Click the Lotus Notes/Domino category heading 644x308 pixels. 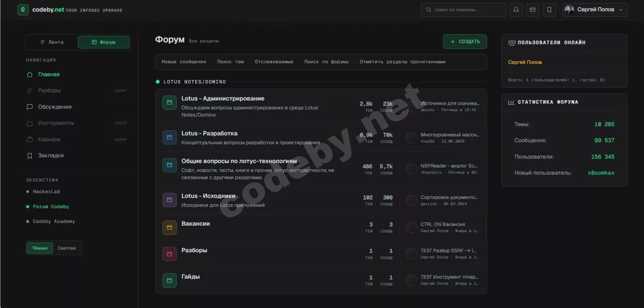pos(194,82)
